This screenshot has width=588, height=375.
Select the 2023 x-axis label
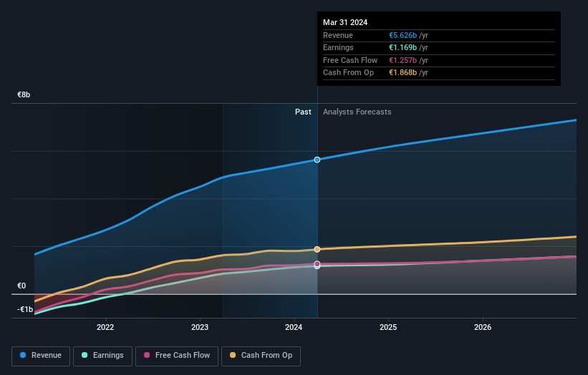pos(200,328)
